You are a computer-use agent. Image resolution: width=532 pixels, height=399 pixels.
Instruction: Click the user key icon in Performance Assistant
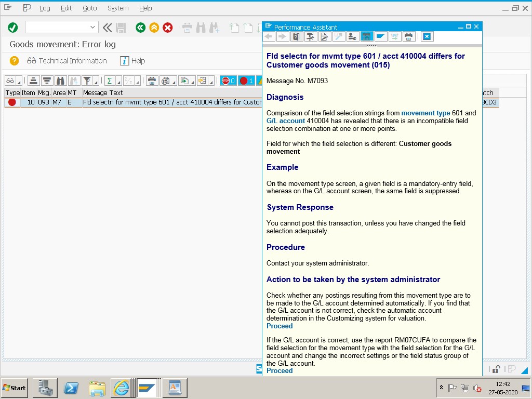352,36
